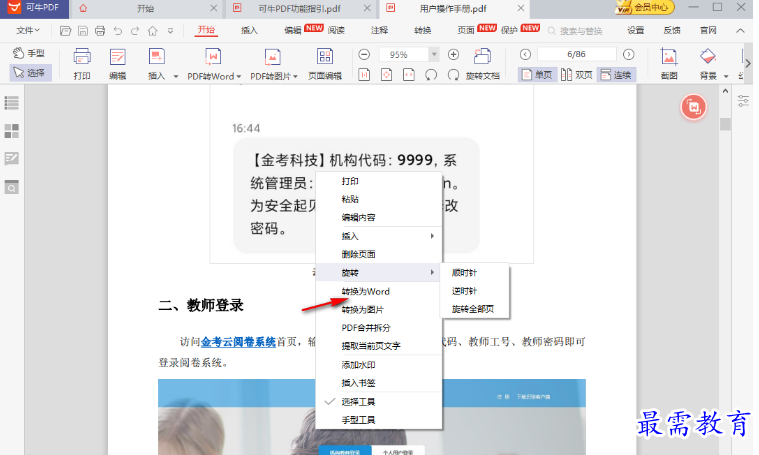Screen dimensions: 759x455
Task: Collapse the ribbon with the up chevron
Action: pyautogui.click(x=740, y=30)
